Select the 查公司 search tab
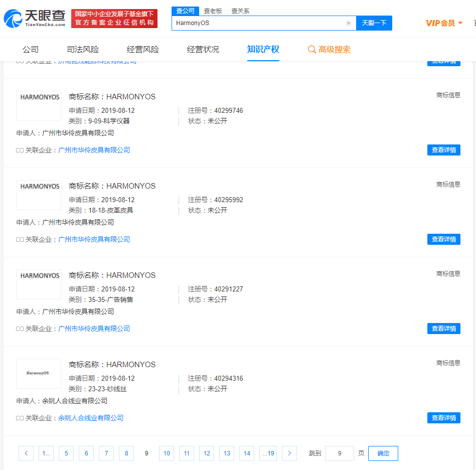The height and width of the screenshot is (470, 476). 185,11
